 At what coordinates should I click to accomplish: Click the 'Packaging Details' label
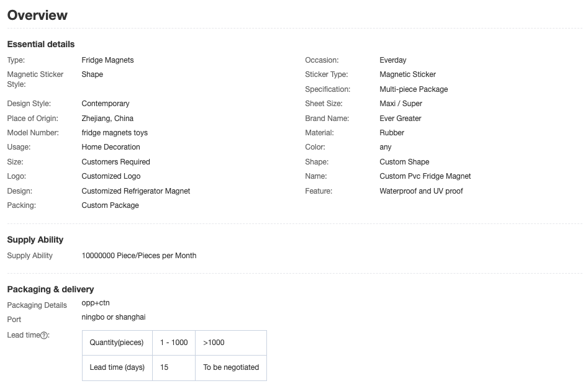click(37, 305)
